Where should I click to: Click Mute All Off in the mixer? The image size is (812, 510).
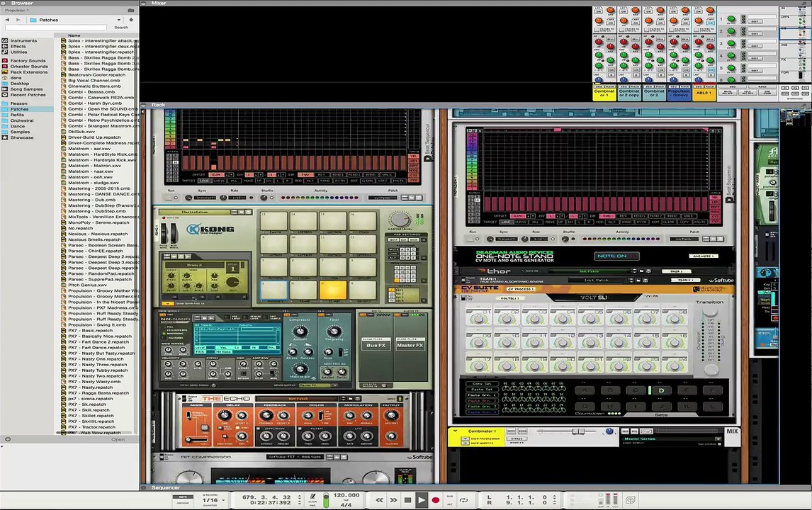pyautogui.click(x=728, y=92)
